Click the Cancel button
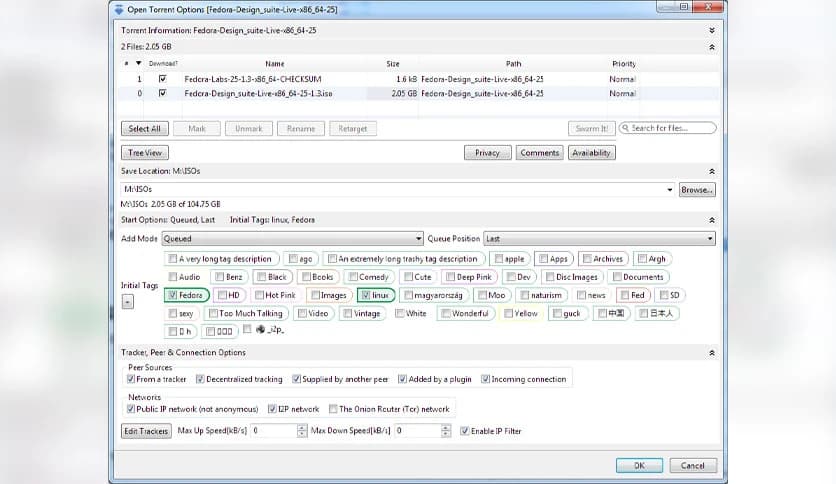 (693, 465)
